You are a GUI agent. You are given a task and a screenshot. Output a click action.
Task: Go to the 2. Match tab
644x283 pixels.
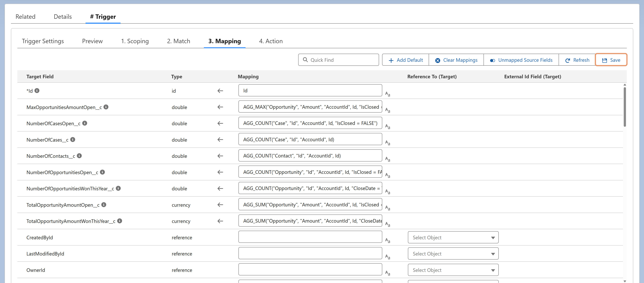[x=179, y=41]
